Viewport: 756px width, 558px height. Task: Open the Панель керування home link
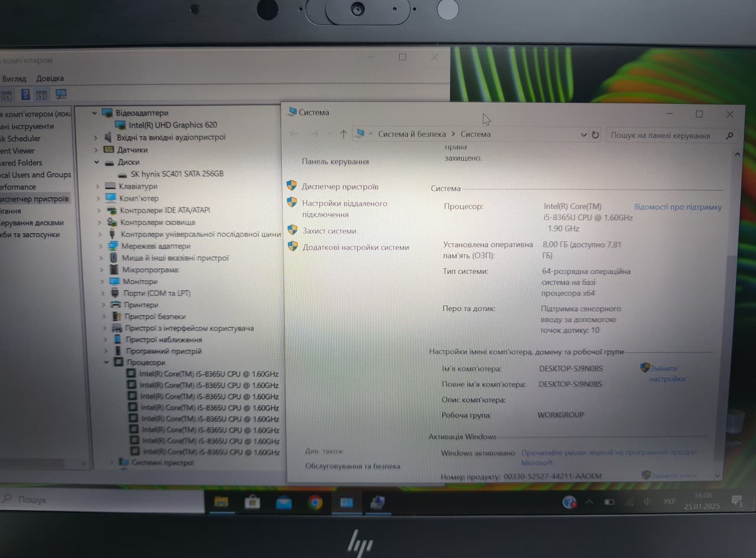pos(335,161)
